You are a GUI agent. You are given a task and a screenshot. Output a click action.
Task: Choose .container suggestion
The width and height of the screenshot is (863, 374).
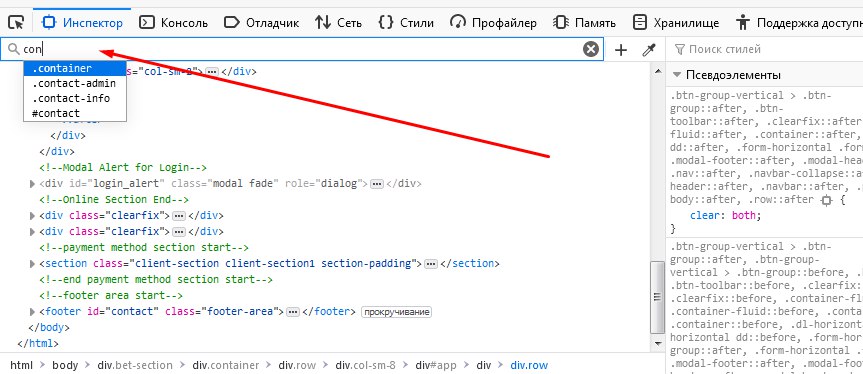75,68
